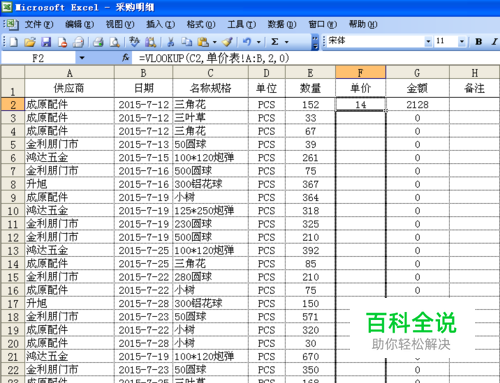500x383 pixels.
Task: Select the 升旭 cell in row 17
Action: click(x=69, y=303)
